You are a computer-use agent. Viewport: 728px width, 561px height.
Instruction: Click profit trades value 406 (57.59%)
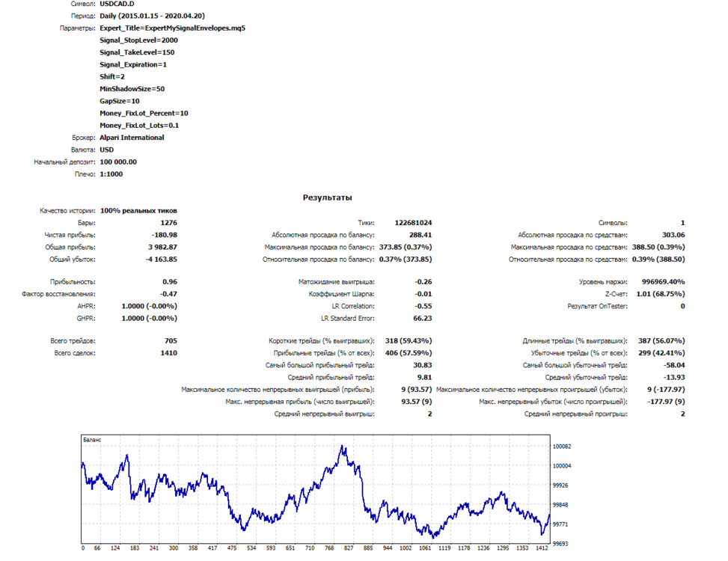click(x=408, y=353)
